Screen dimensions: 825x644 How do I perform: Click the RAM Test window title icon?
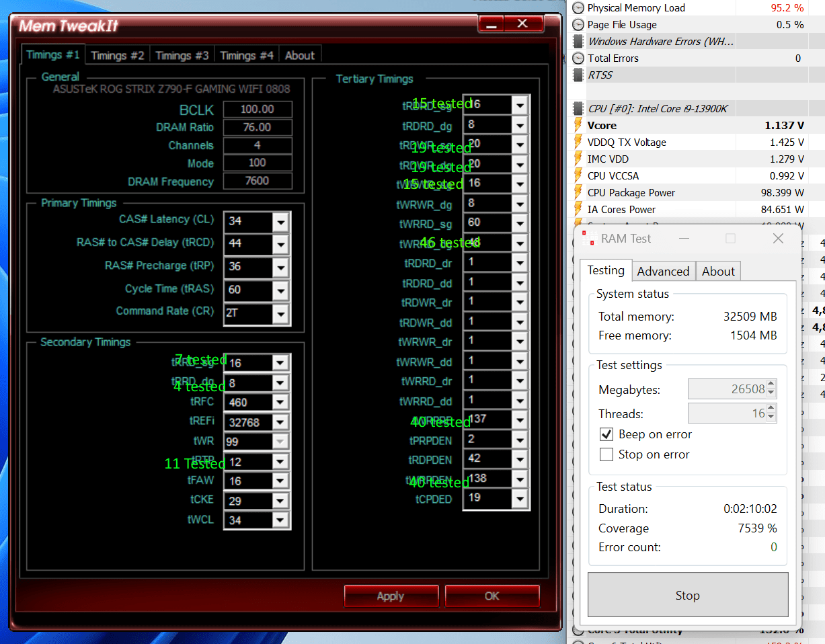click(x=589, y=239)
